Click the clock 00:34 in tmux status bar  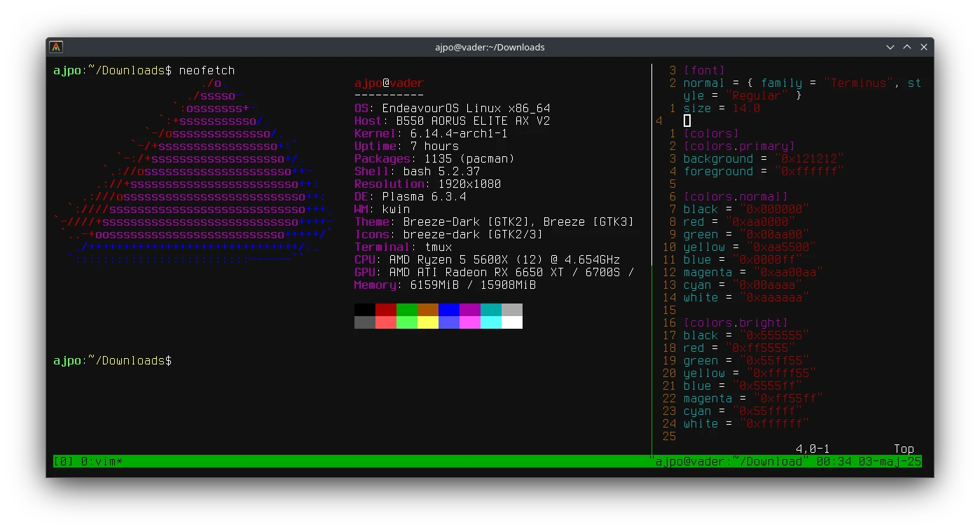click(x=834, y=461)
